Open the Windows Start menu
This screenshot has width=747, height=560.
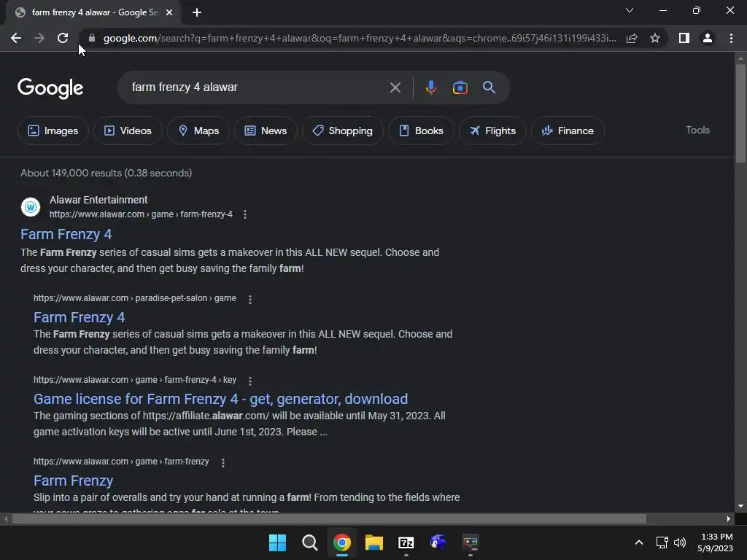277,542
